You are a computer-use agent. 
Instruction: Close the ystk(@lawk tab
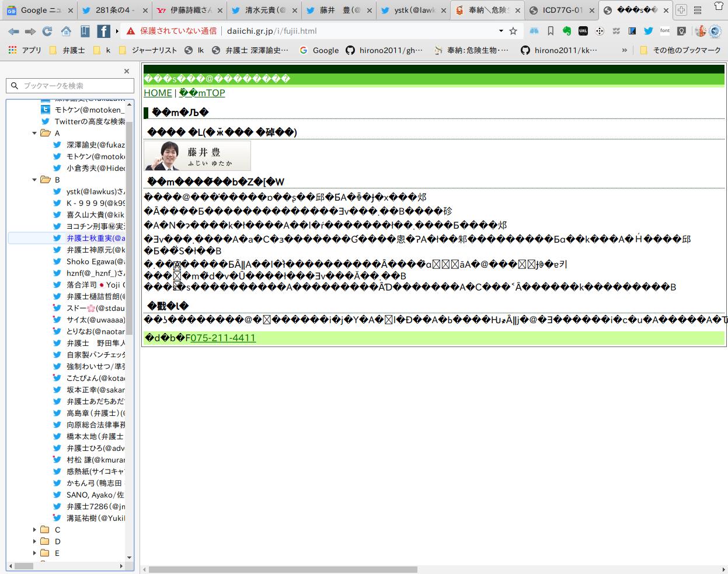(x=443, y=10)
